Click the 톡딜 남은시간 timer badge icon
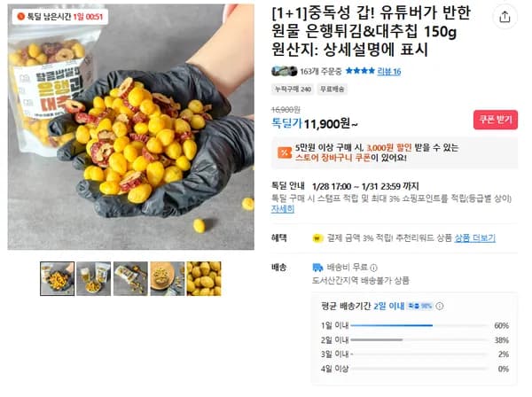Screen dimensions: 532x397 (20, 16)
